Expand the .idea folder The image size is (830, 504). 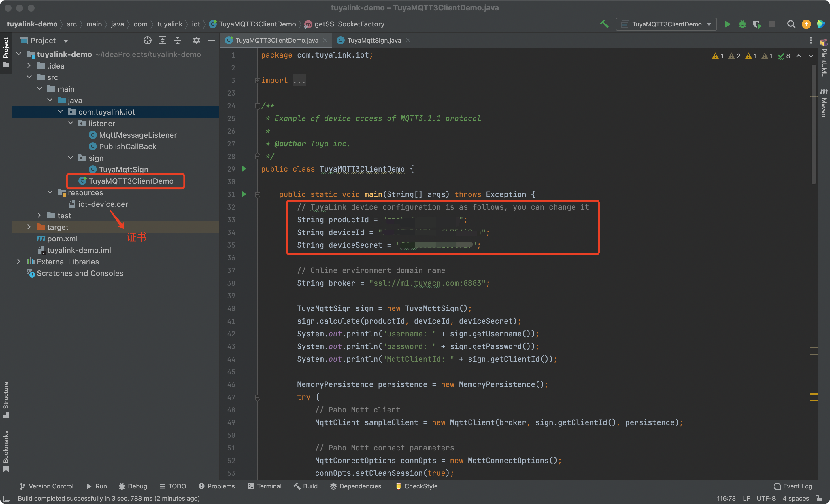[x=29, y=66]
